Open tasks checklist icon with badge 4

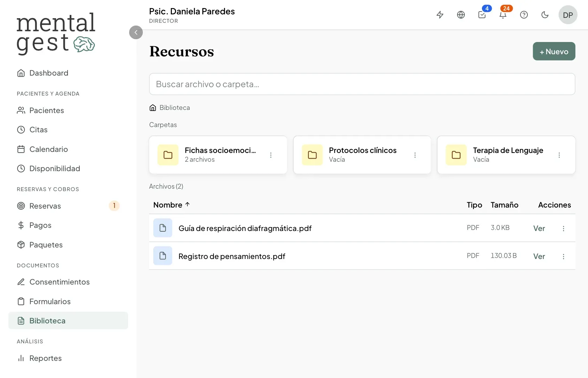[482, 15]
